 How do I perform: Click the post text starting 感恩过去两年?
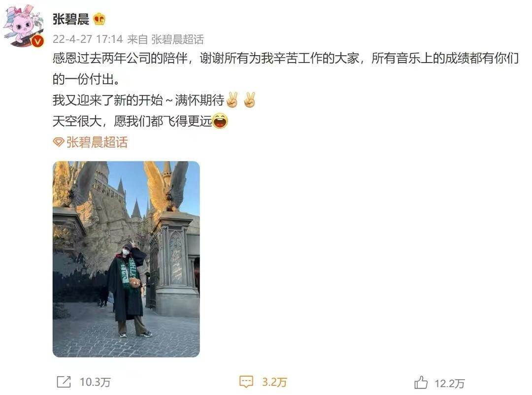pos(286,69)
